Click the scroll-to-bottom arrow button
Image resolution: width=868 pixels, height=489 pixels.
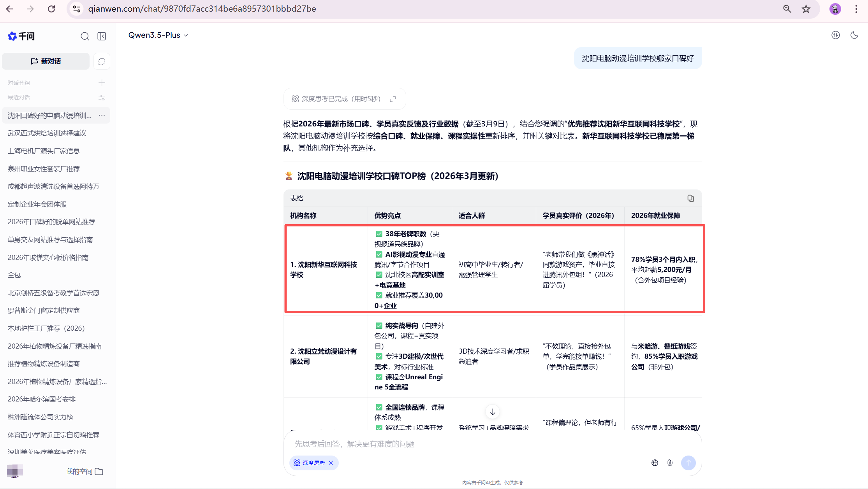(x=493, y=412)
